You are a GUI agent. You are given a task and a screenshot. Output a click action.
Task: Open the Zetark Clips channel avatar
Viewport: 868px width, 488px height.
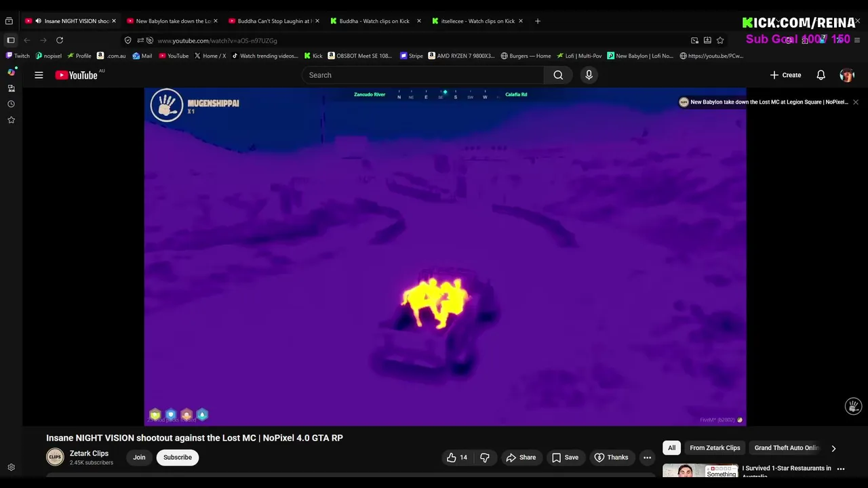tap(55, 457)
